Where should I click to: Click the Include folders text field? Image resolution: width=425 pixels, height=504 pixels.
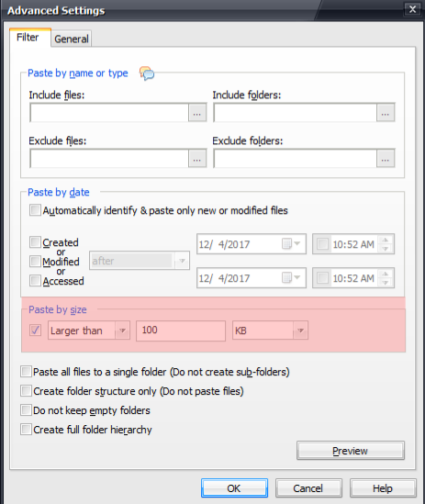click(x=296, y=113)
